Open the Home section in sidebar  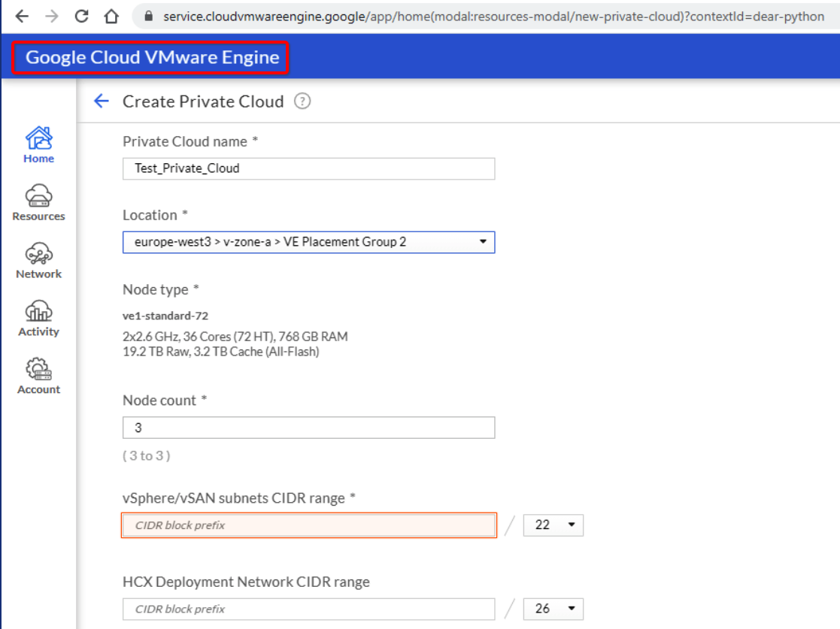click(38, 144)
